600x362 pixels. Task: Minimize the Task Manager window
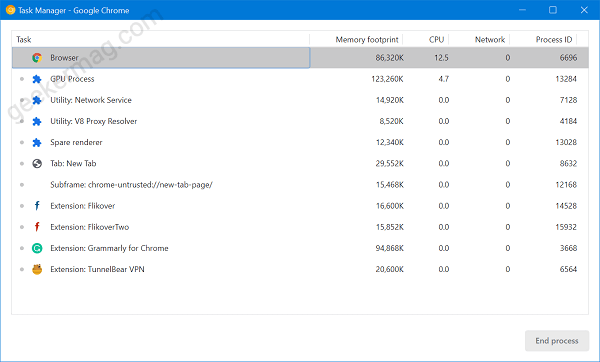point(522,10)
